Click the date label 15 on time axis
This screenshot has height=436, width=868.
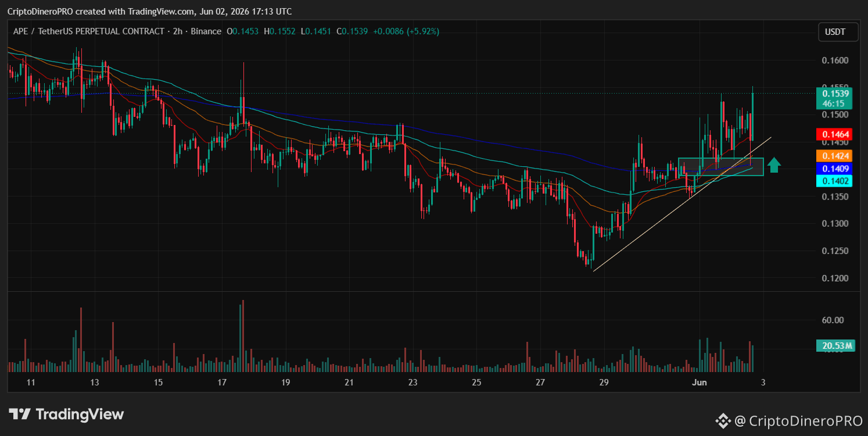click(x=158, y=383)
